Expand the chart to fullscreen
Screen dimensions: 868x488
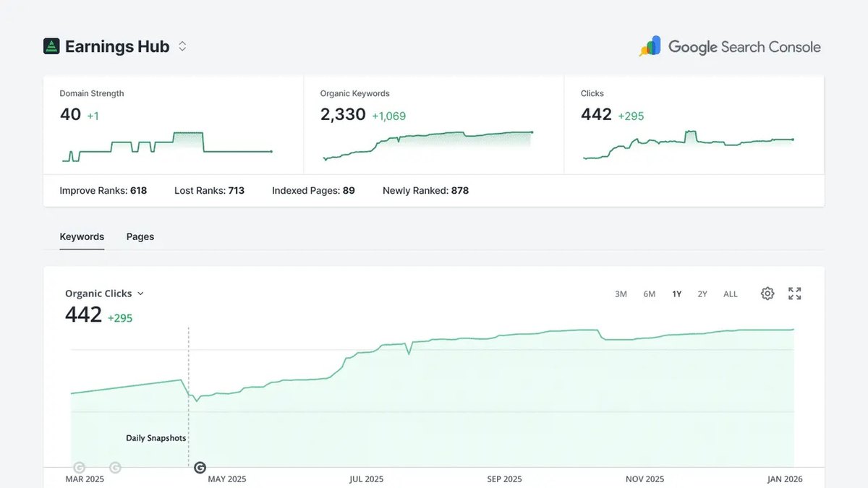point(795,294)
